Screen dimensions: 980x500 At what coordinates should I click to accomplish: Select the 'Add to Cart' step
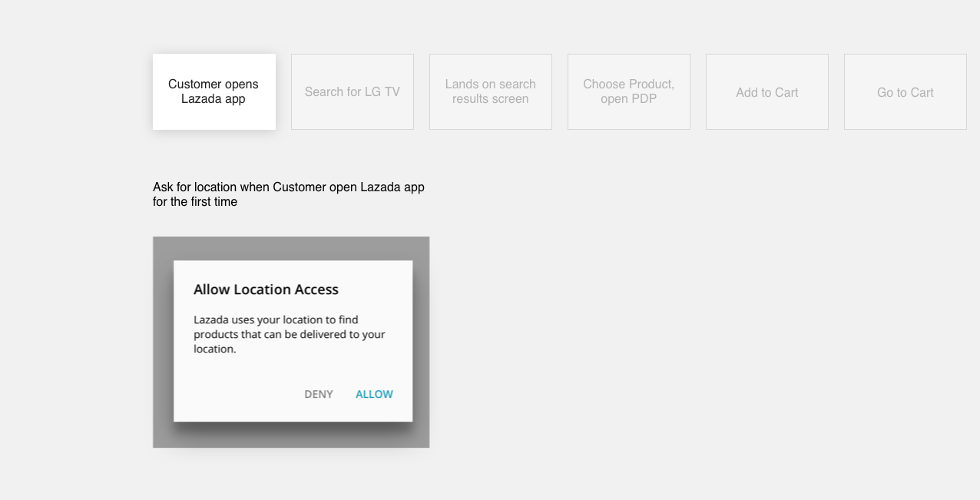click(766, 91)
